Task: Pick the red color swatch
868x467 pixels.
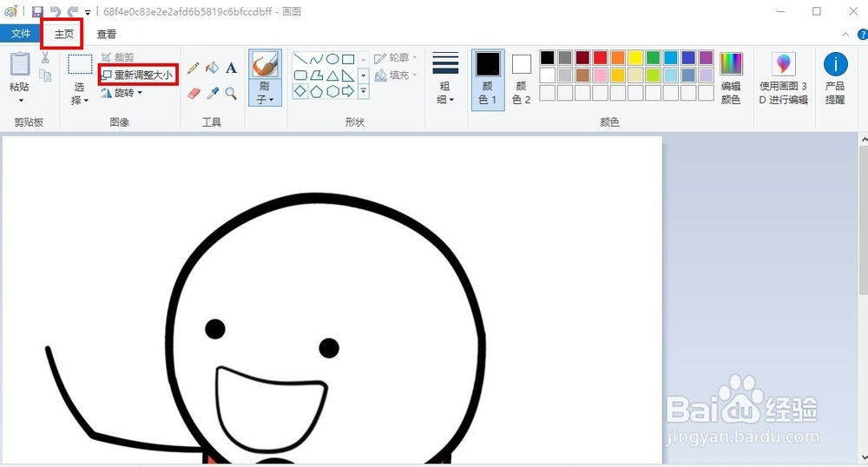Action: click(x=600, y=57)
